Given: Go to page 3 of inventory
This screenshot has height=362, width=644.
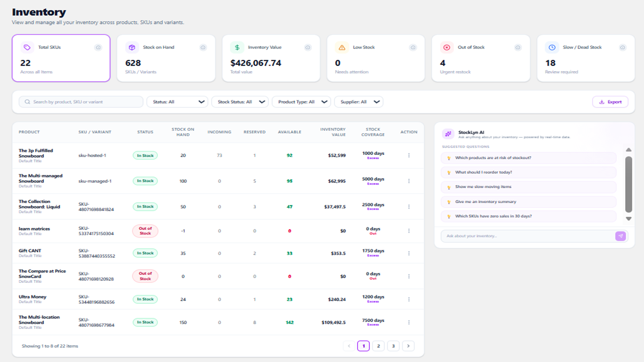Looking at the screenshot, I should [393, 346].
